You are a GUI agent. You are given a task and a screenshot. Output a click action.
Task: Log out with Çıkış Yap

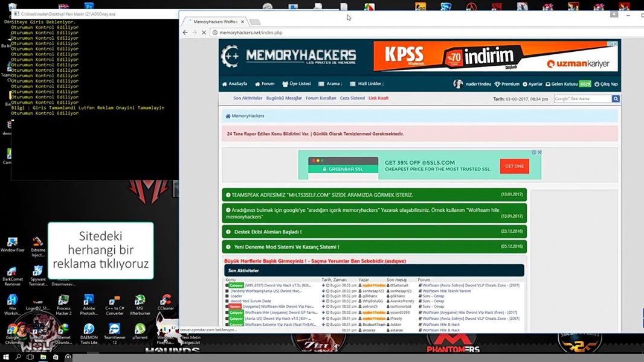606,84
